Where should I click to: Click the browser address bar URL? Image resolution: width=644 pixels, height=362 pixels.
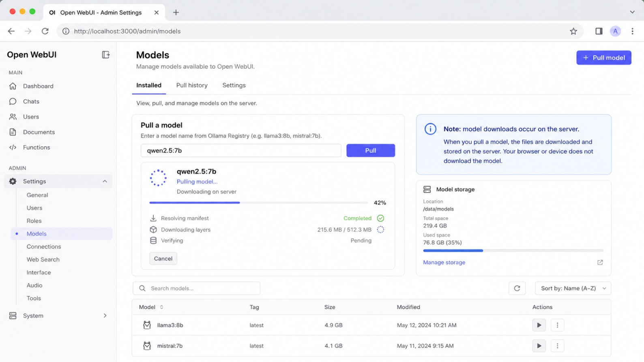(x=127, y=31)
